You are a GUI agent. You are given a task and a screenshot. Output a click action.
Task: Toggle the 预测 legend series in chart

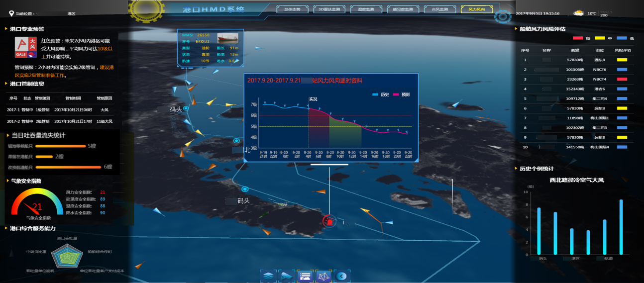click(401, 94)
